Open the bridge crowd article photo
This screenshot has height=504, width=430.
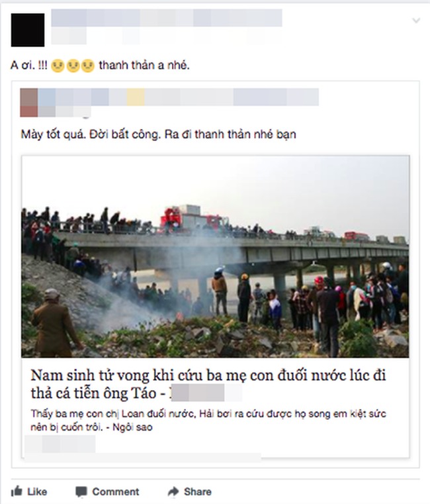coord(215,256)
